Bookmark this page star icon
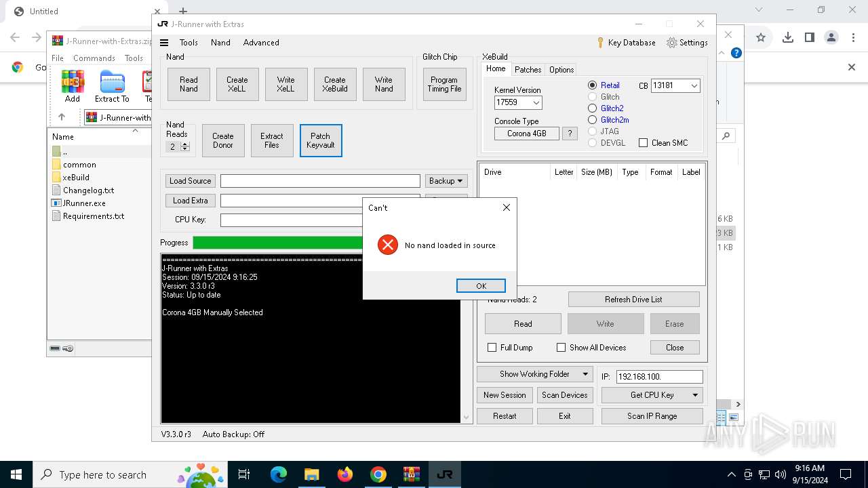868x488 pixels. pyautogui.click(x=761, y=37)
